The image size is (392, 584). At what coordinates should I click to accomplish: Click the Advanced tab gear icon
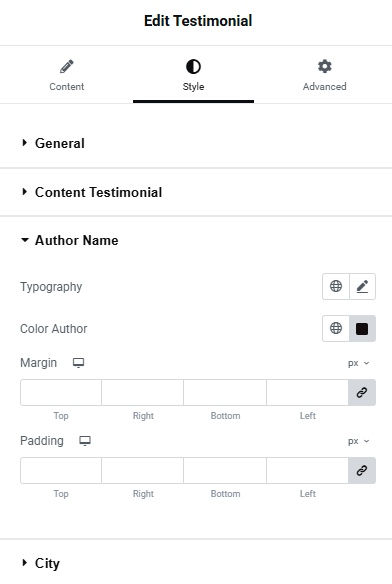(x=325, y=67)
